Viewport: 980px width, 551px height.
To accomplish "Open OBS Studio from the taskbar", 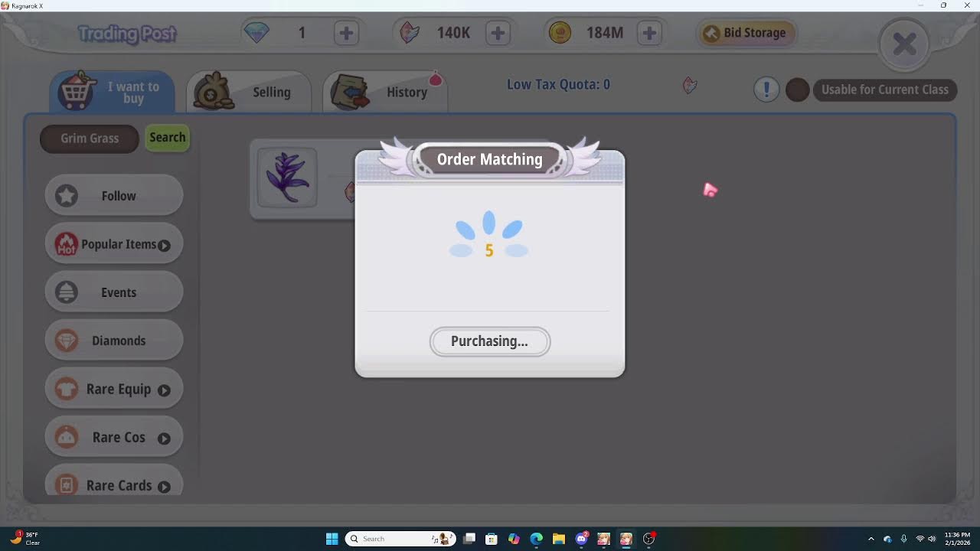I will tap(648, 539).
